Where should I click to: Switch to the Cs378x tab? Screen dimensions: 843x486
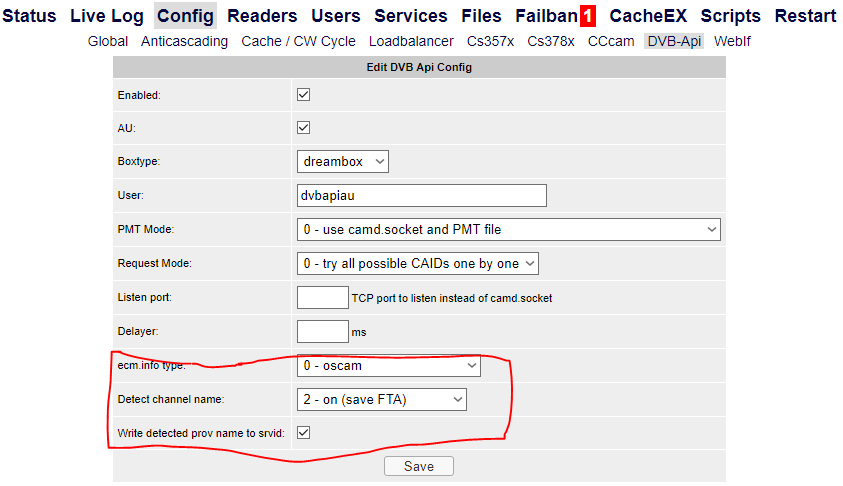tap(551, 41)
